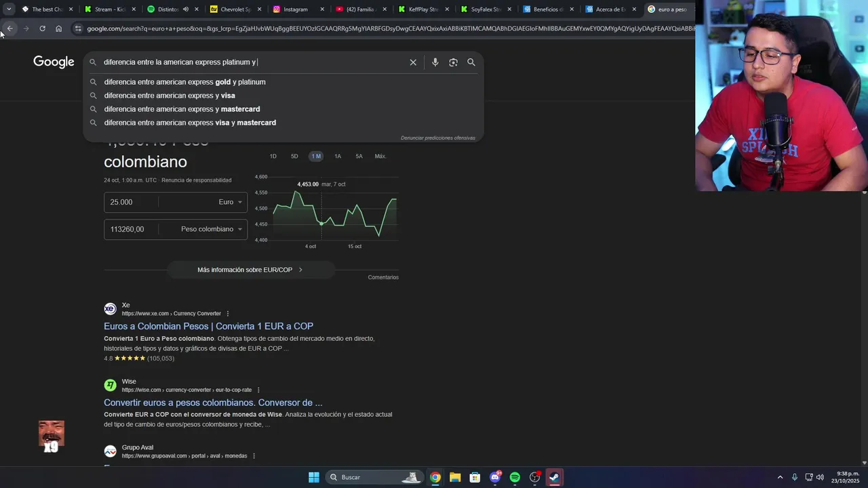Select the 1A chart range
Image resolution: width=868 pixels, height=488 pixels.
(x=338, y=157)
